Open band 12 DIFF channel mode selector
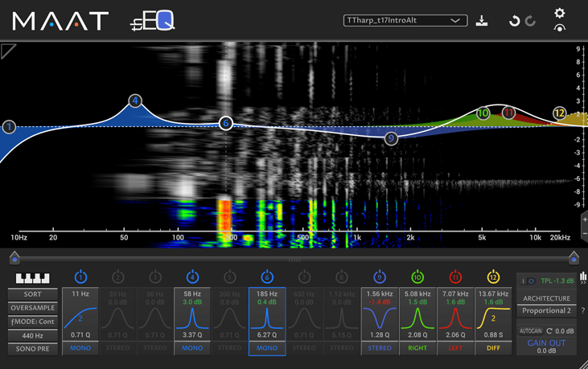Image resolution: width=588 pixels, height=369 pixels. (x=493, y=348)
